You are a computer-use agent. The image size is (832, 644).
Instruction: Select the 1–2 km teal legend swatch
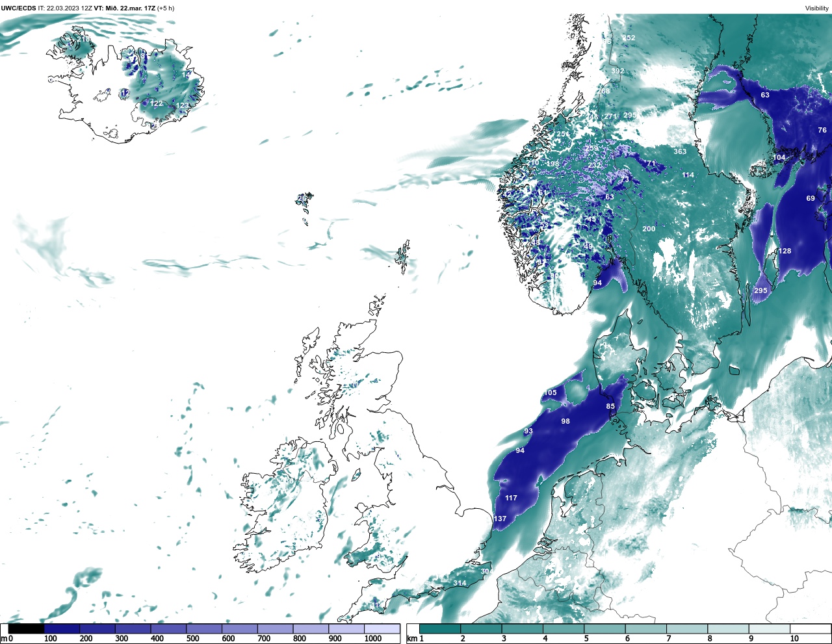coord(440,628)
